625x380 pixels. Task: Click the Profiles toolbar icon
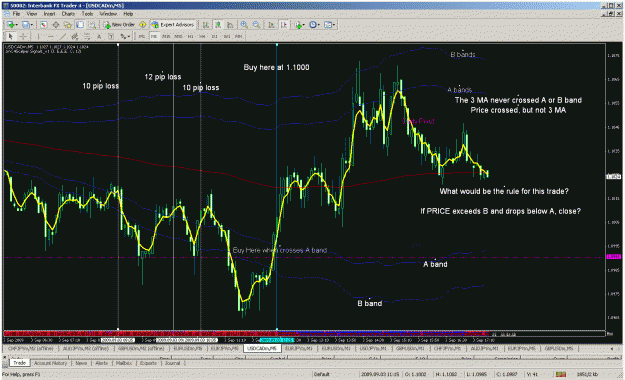(x=26, y=25)
